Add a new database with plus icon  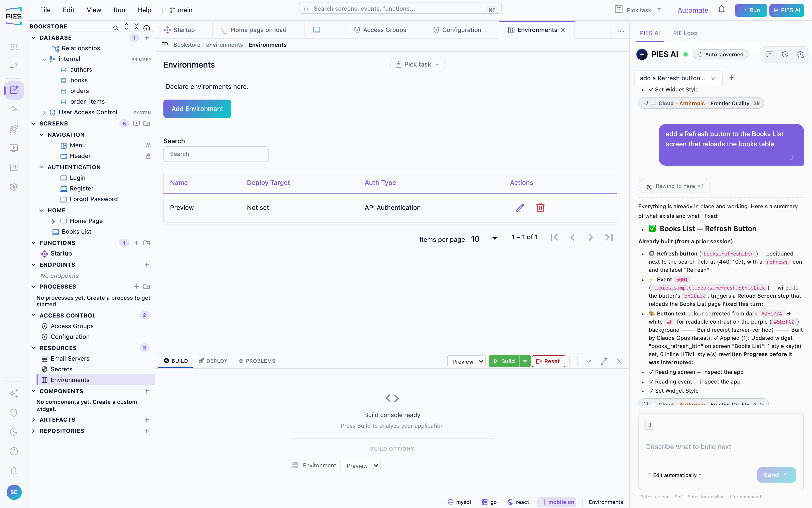point(147,38)
